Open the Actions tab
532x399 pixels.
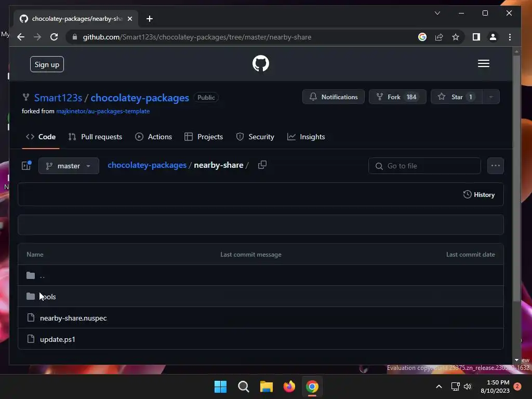tap(154, 137)
